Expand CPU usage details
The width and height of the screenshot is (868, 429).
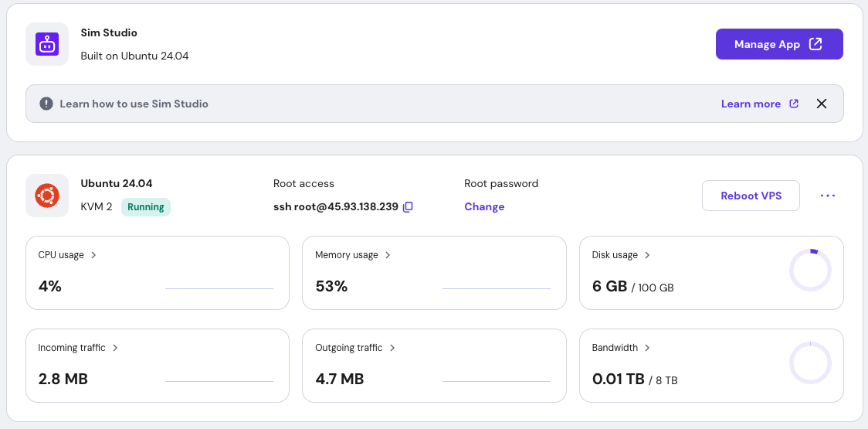pos(67,255)
